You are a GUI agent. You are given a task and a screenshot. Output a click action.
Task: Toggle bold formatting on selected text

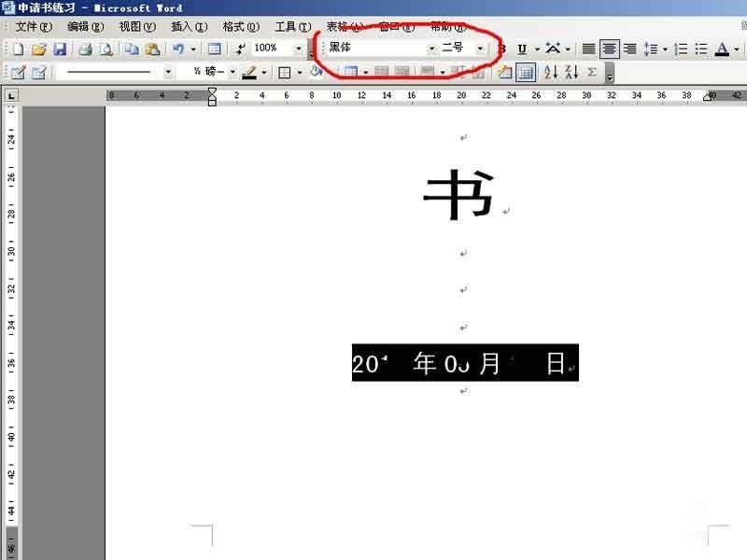[x=502, y=49]
